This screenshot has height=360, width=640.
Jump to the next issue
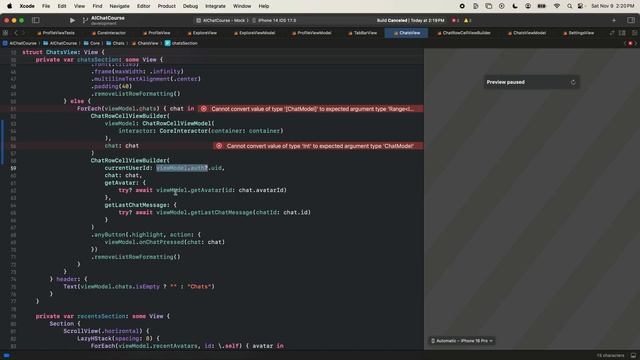[636, 43]
